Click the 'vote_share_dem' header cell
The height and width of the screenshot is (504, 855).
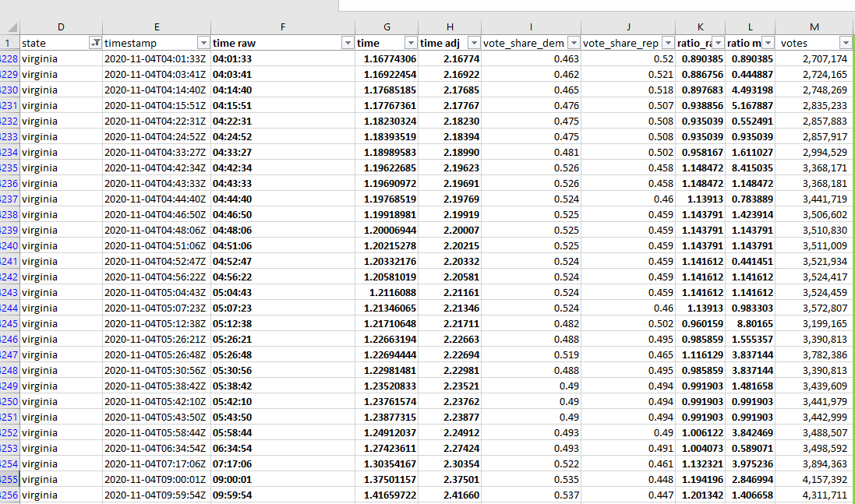[x=531, y=43]
